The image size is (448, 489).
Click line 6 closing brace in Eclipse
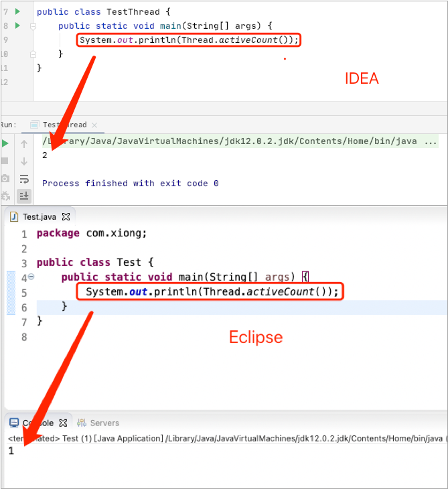tap(64, 306)
